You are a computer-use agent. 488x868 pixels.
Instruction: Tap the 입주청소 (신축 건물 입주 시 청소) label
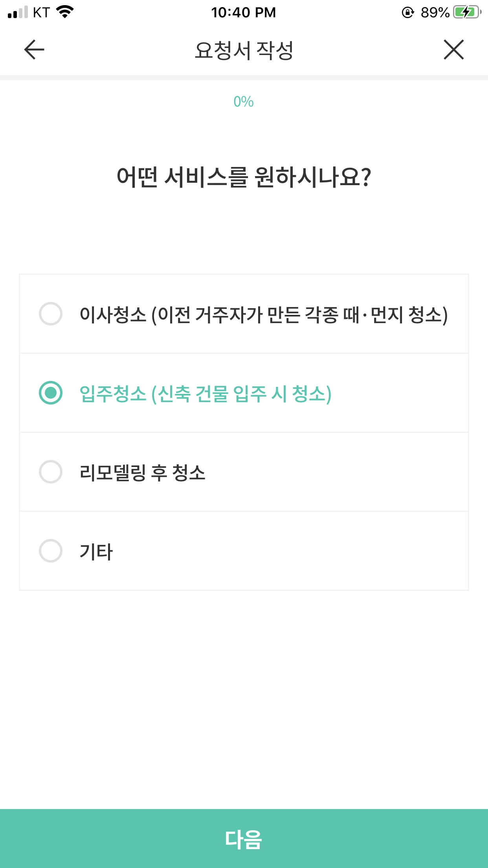205,394
